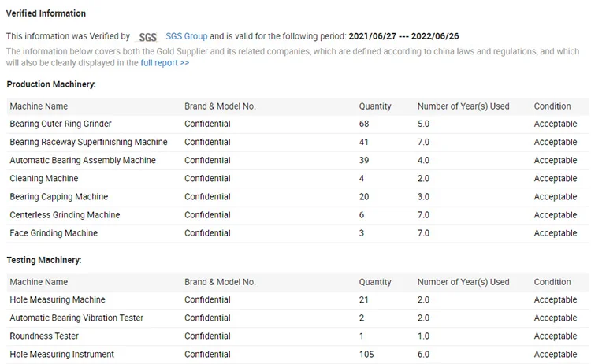Open the full report link

165,62
